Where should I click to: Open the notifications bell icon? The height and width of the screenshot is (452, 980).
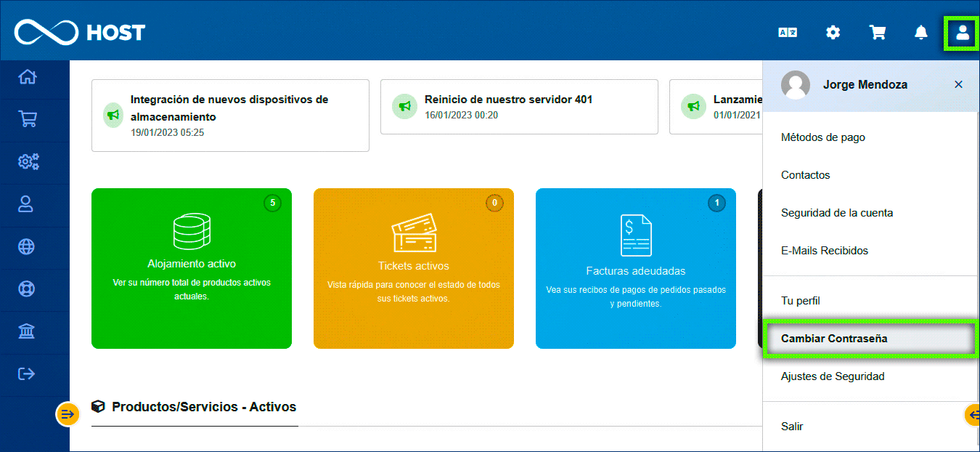point(920,33)
